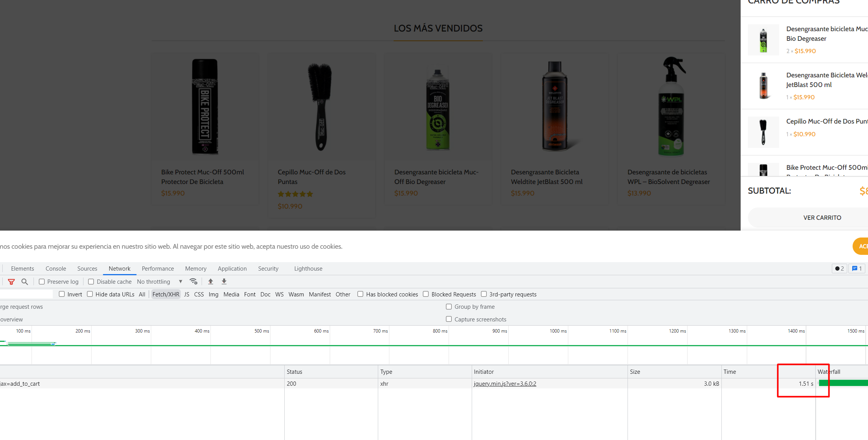Click the $13.990 price of WPL degreaser
Screen dimensions: 868x440
click(639, 193)
